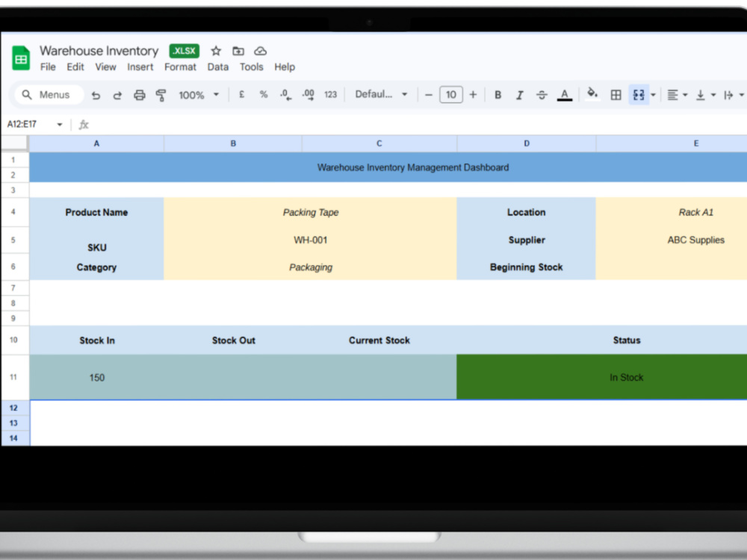The image size is (747, 560).
Task: Open the View menu
Action: (x=105, y=67)
